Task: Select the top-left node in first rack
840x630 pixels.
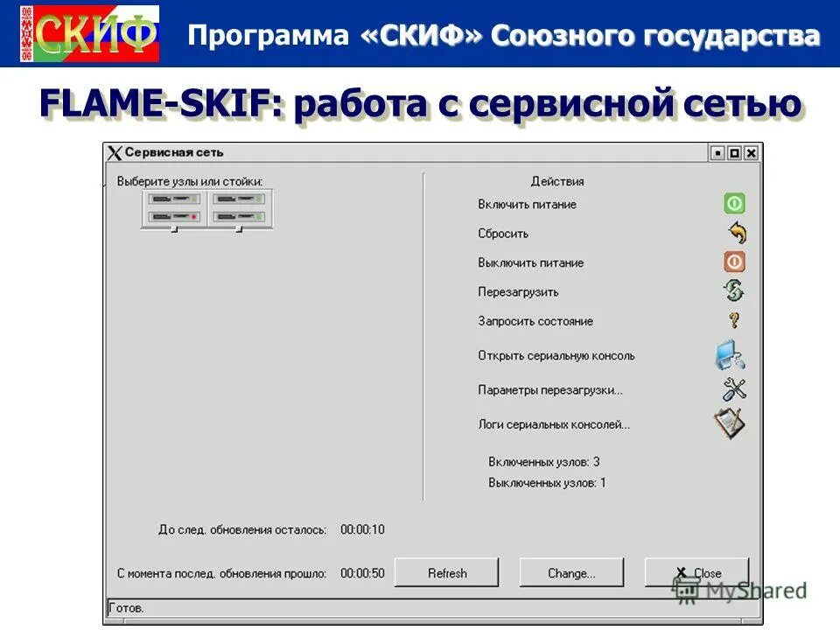Action: (x=175, y=199)
